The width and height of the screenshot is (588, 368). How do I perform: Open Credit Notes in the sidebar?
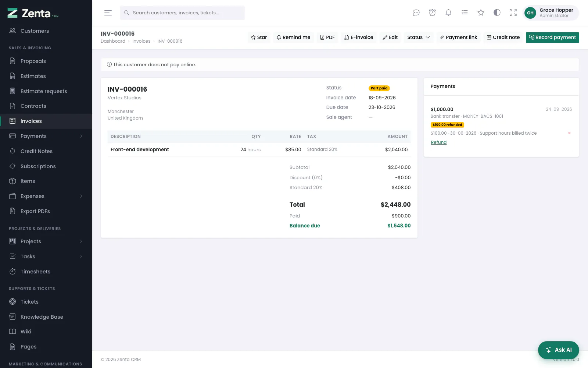pos(46,151)
